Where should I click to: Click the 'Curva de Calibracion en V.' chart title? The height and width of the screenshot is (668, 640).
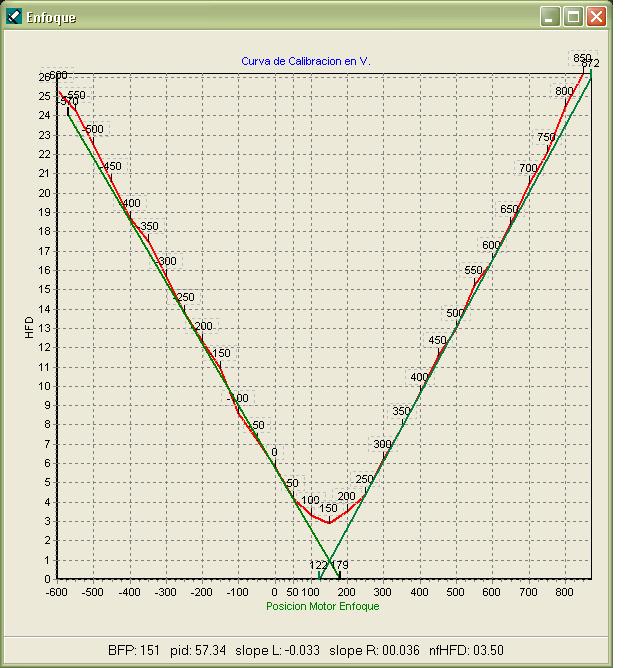click(x=305, y=61)
